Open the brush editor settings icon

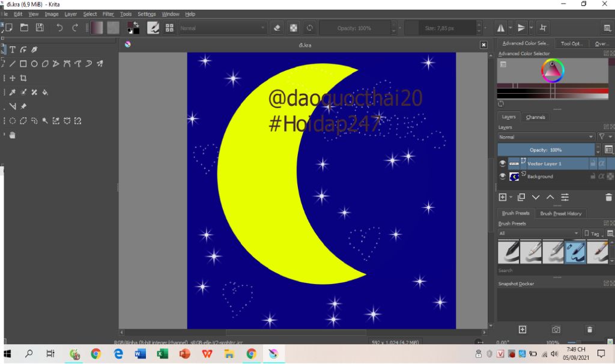(153, 28)
